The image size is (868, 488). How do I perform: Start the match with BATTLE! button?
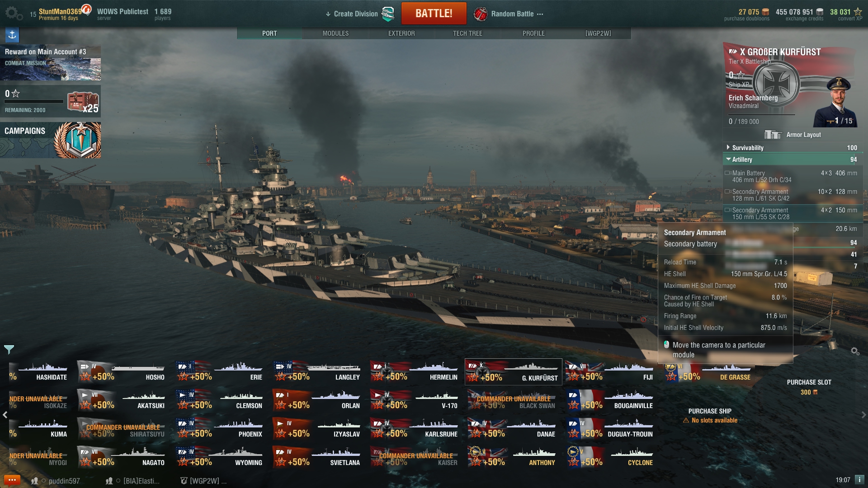pos(434,14)
